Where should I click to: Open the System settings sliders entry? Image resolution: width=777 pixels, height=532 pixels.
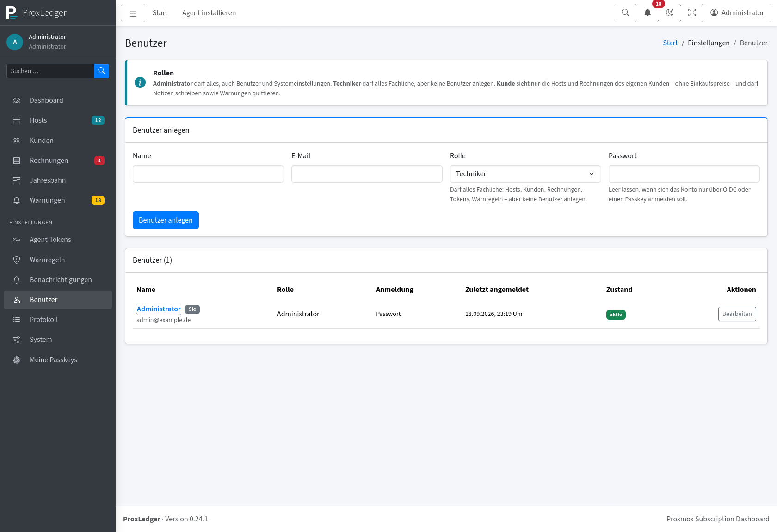[58, 340]
